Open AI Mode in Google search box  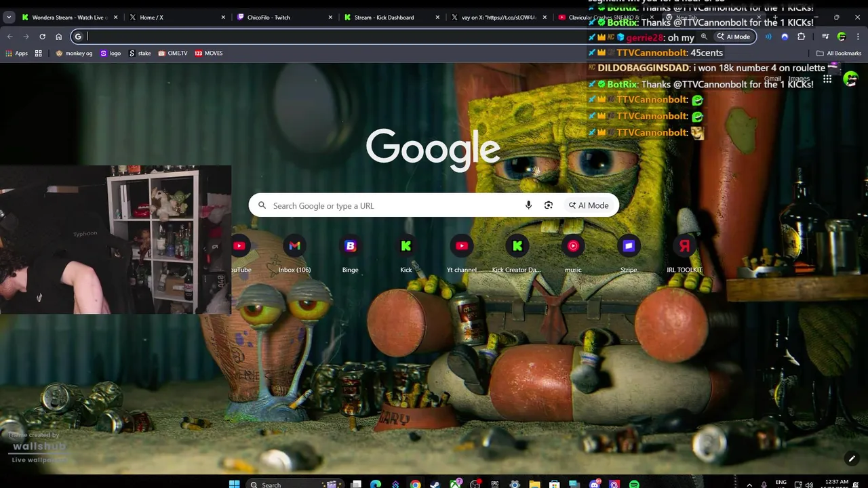589,205
